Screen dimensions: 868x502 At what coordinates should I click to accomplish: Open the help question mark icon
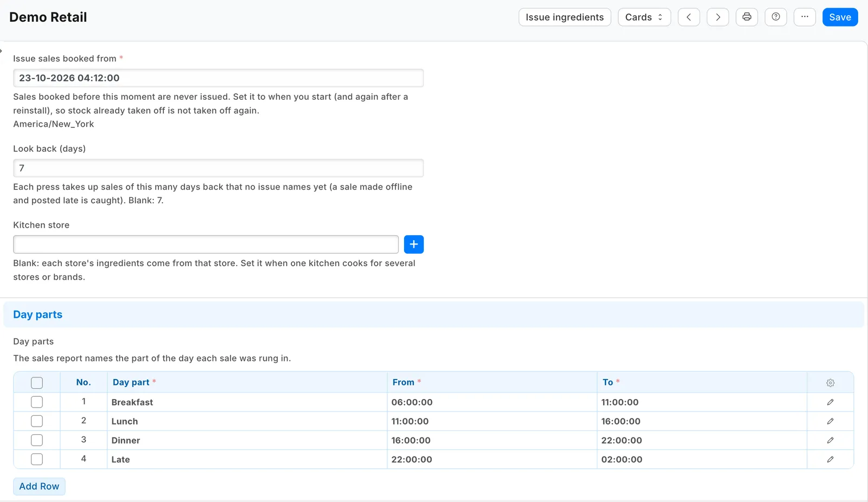[776, 17]
